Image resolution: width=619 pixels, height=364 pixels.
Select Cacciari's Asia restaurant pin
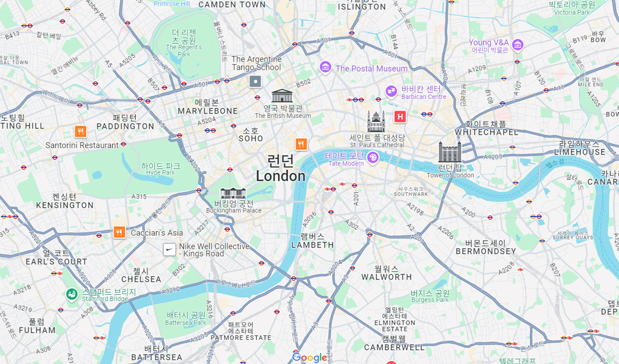(x=119, y=232)
